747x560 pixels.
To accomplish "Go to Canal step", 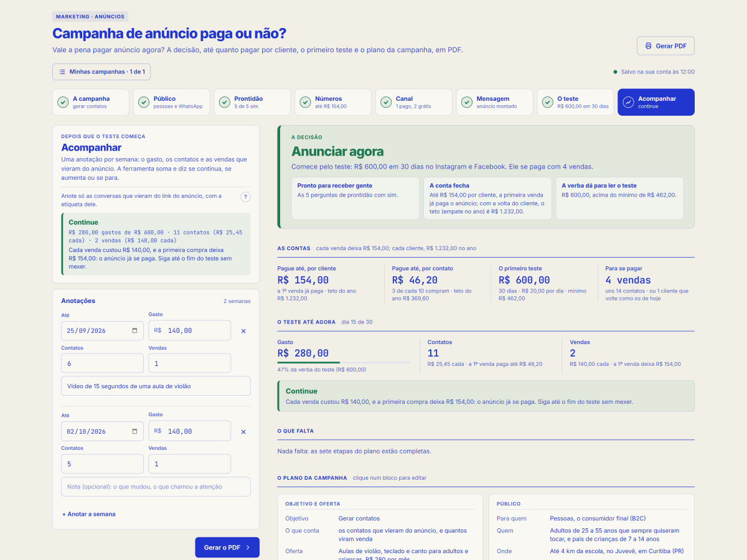I will [414, 102].
